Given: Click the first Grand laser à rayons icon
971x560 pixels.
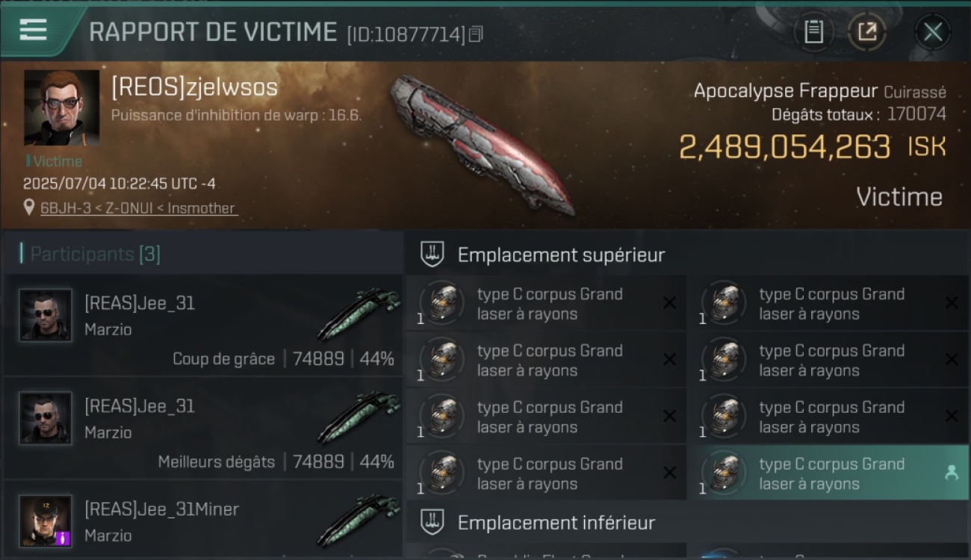Looking at the screenshot, I should pyautogui.click(x=442, y=303).
